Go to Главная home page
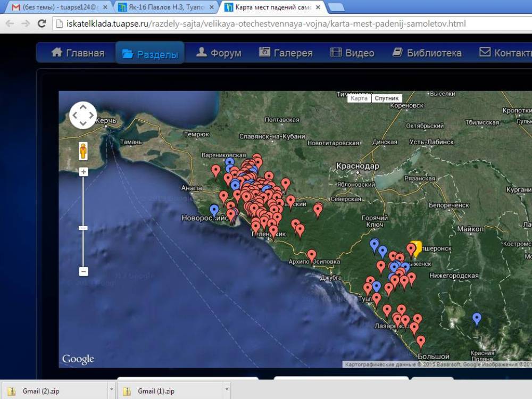The width and height of the screenshot is (532, 399). pyautogui.click(x=78, y=53)
